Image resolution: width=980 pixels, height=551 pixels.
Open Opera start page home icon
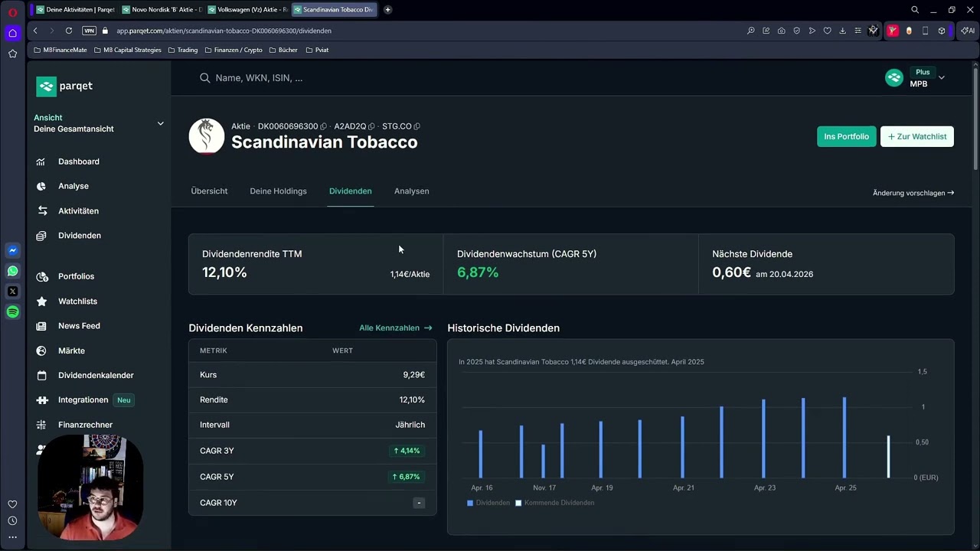click(x=12, y=33)
